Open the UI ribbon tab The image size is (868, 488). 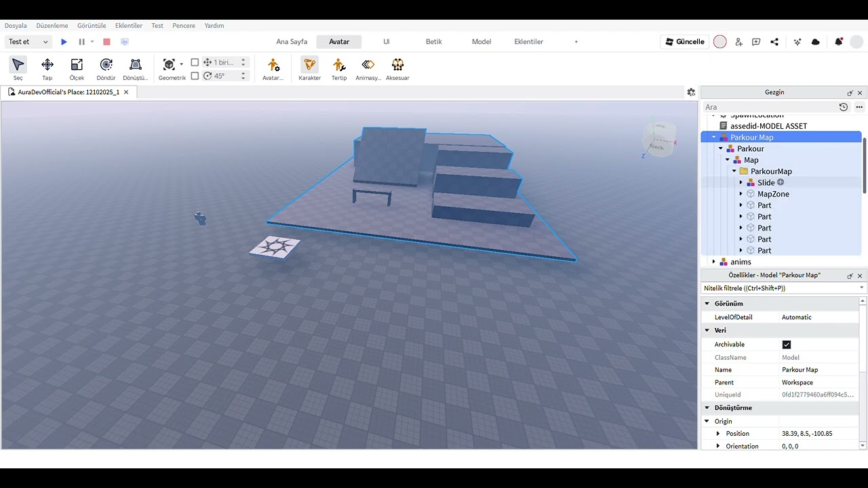point(387,42)
